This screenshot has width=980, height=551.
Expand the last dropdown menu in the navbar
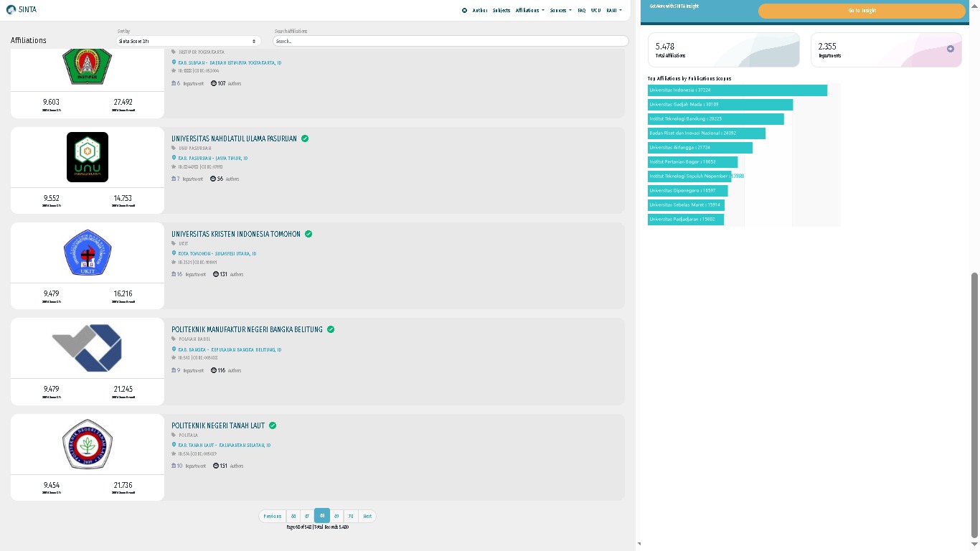[x=614, y=11]
